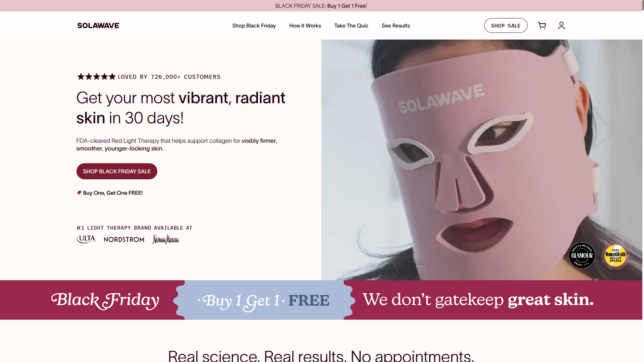Select the Ulta retailer logo
The height and width of the screenshot is (362, 644).
(86, 239)
